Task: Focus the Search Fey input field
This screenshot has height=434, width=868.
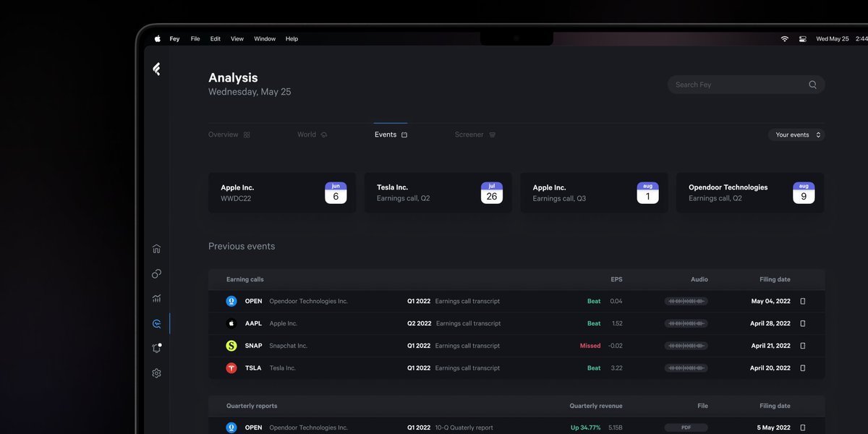Action: [746, 85]
